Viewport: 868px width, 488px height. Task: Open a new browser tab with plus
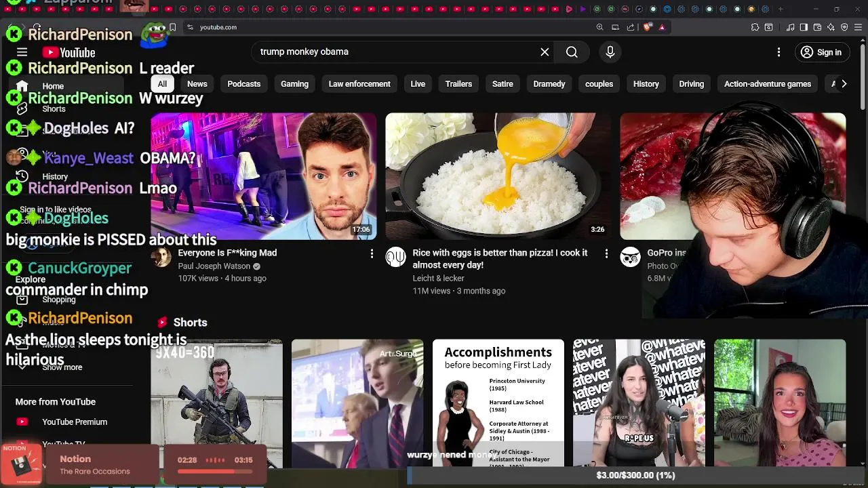(x=781, y=9)
